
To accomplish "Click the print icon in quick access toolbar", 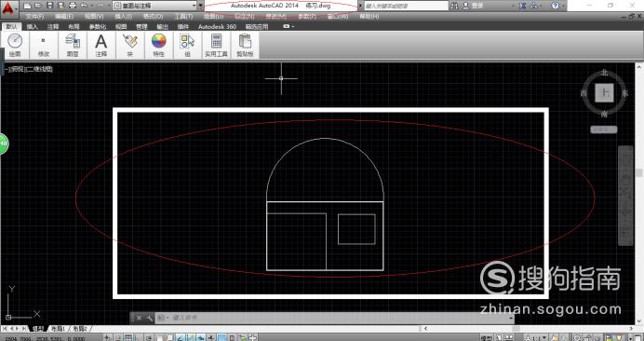I will [x=73, y=6].
